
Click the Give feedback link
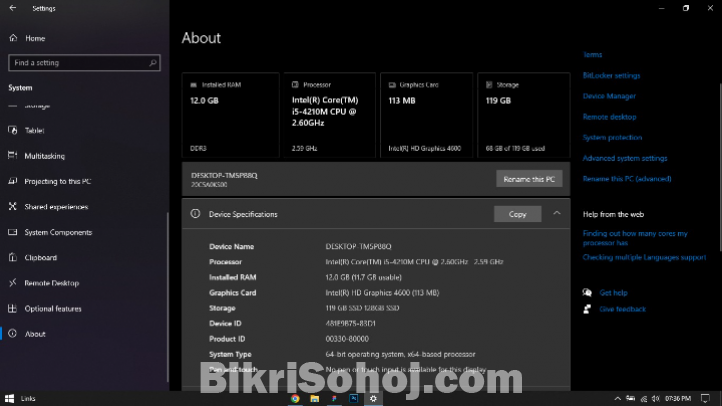pos(623,309)
